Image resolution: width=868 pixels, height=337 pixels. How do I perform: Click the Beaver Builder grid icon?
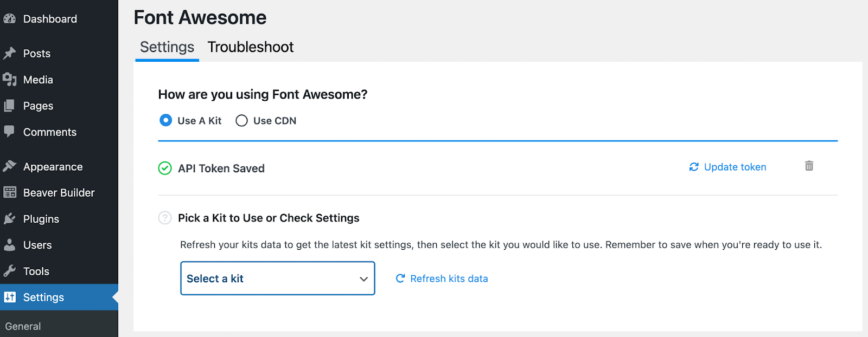pyautogui.click(x=9, y=192)
